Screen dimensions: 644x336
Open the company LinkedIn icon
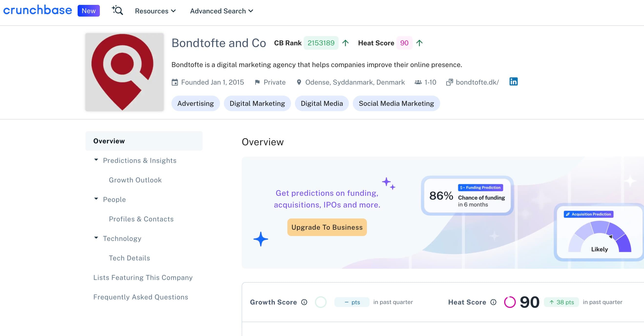(x=513, y=82)
